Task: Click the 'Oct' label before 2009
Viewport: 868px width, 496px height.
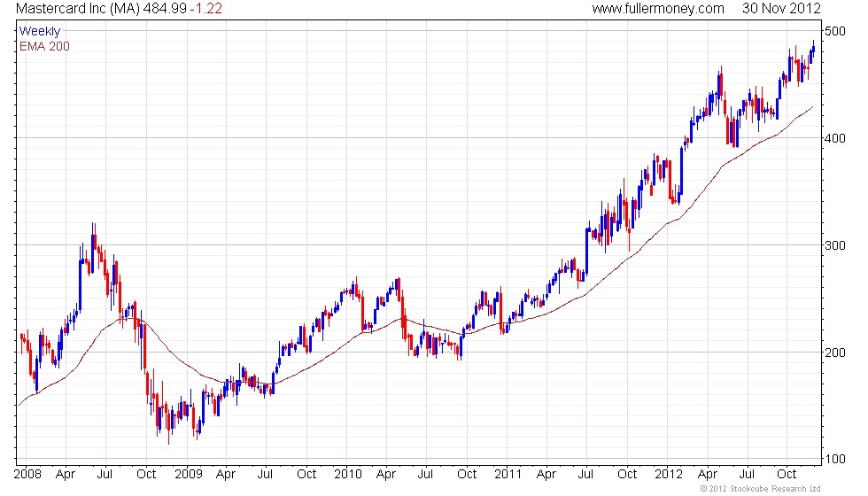Action: tap(146, 474)
